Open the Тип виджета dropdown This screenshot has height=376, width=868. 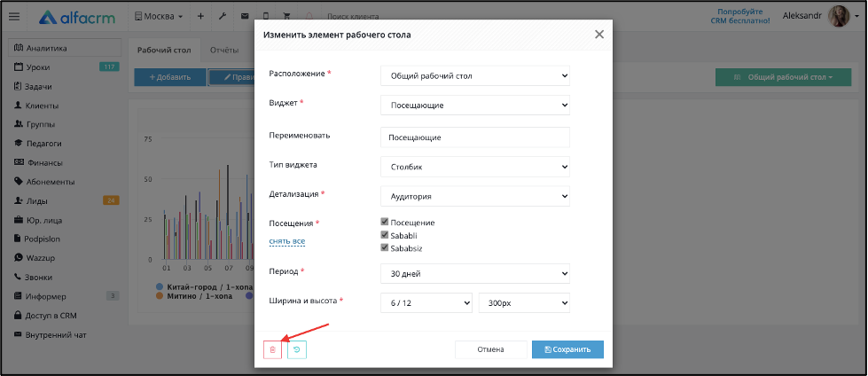pyautogui.click(x=475, y=166)
